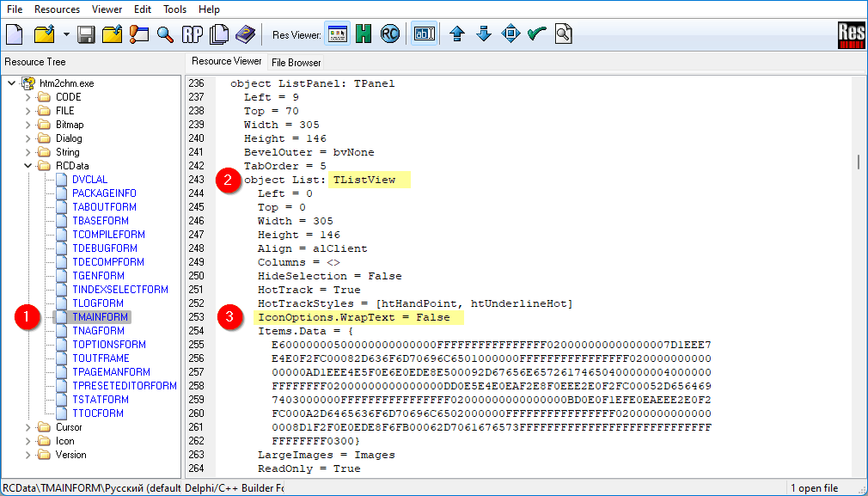
Task: Select the DVCLAL resource
Action: pos(89,180)
